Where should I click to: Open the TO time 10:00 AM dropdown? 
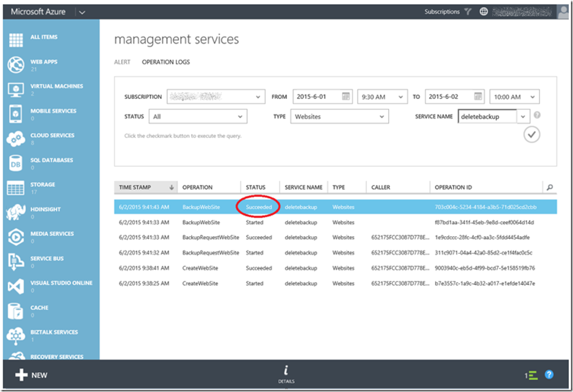pos(514,97)
